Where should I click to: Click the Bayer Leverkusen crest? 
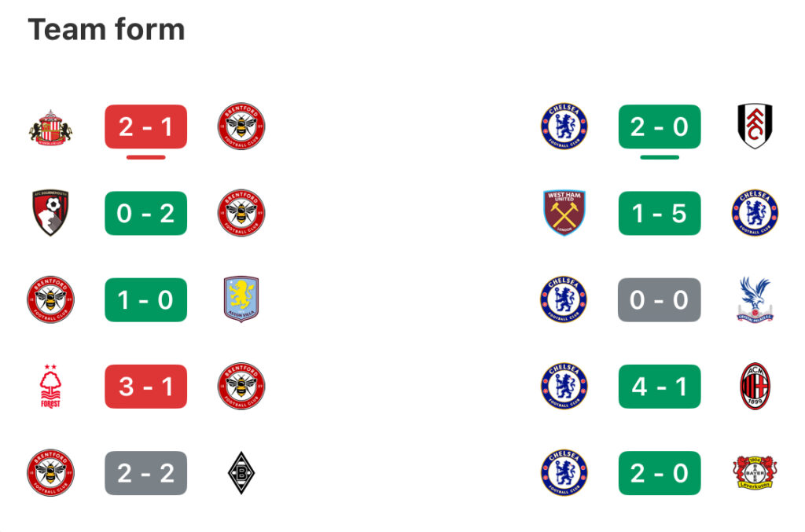755,472
